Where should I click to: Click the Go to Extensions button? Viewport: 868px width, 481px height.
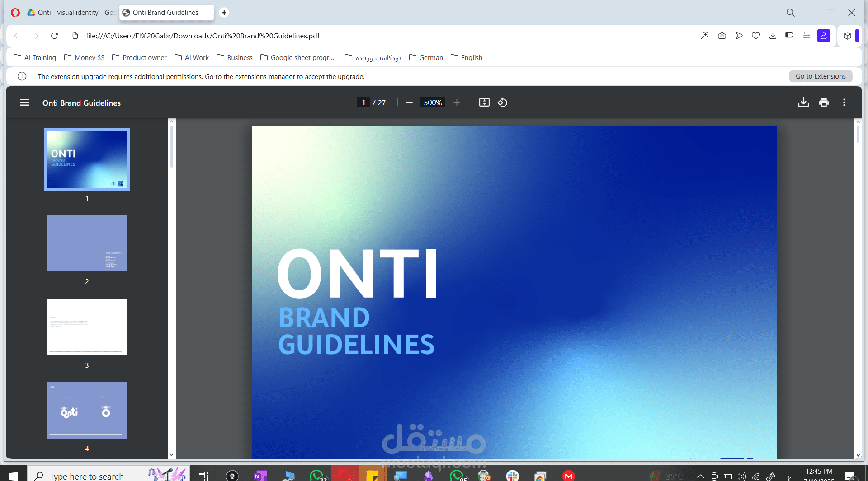coord(821,76)
